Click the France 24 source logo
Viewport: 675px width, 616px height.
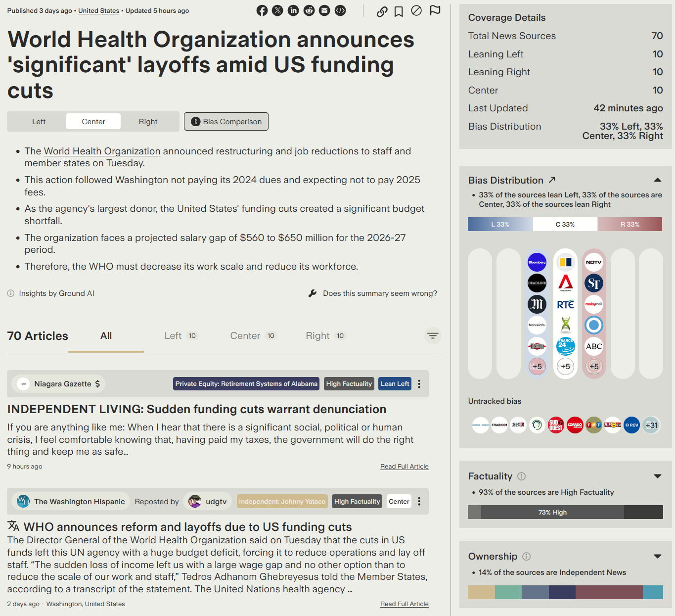(566, 346)
